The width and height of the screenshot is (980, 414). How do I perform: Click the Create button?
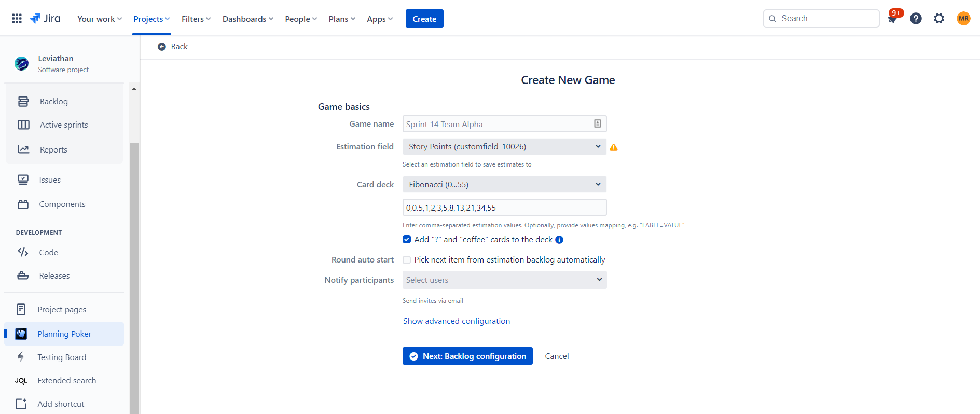[x=424, y=19]
